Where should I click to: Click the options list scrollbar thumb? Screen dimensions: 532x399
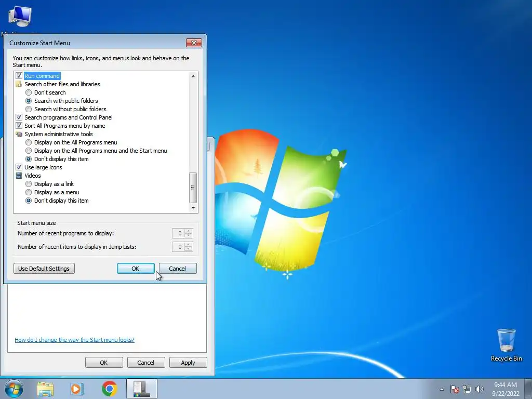pyautogui.click(x=193, y=187)
